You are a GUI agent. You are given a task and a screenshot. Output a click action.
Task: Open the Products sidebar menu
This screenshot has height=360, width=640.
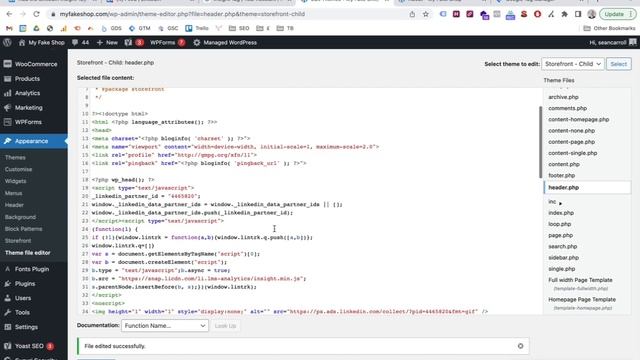coord(34,78)
